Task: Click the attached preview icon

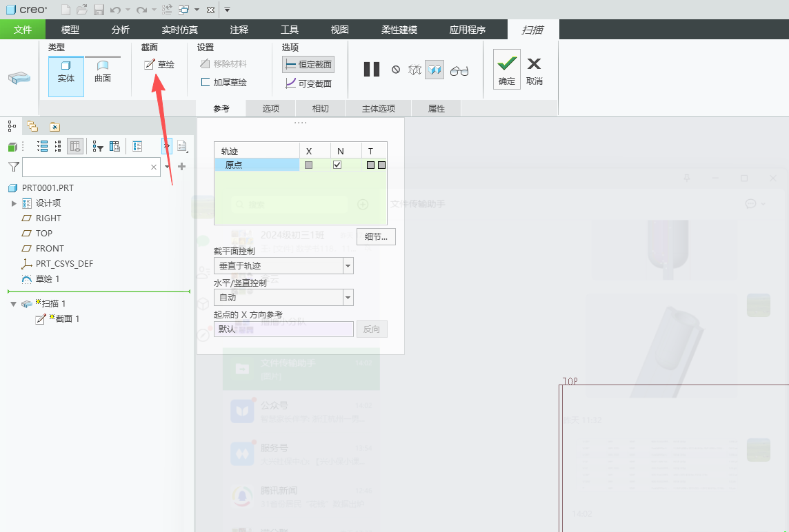Action: click(435, 70)
